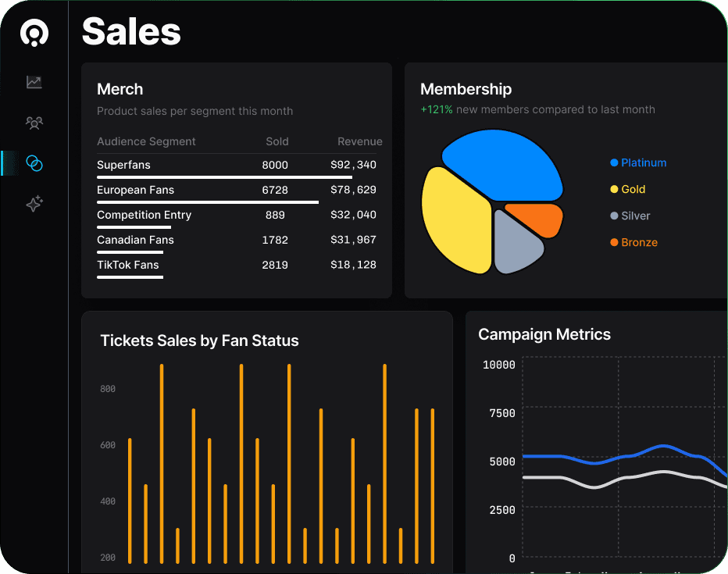Click the Canadian Fans progress bar
The image size is (728, 574).
(130, 252)
